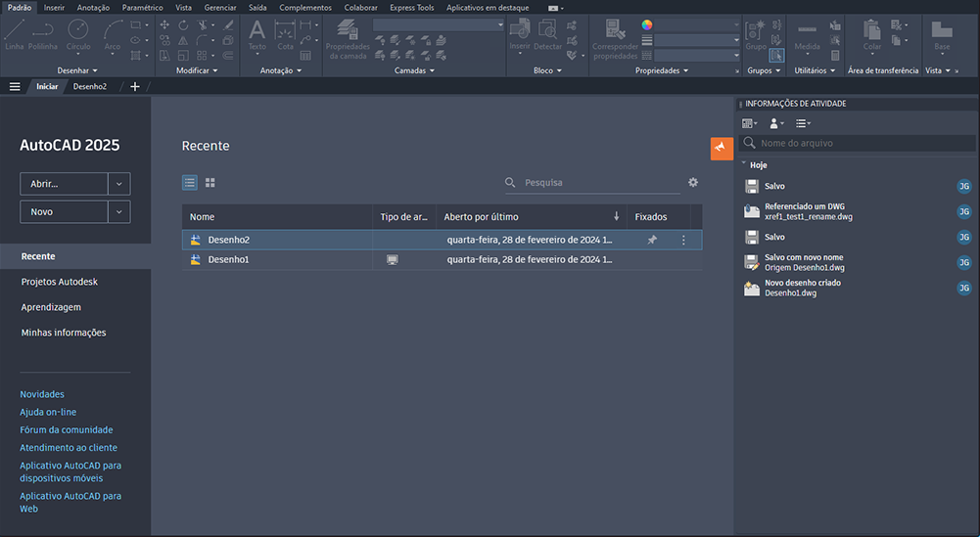This screenshot has height=537, width=980.
Task: Open the Express Tools tab
Action: pyautogui.click(x=412, y=8)
